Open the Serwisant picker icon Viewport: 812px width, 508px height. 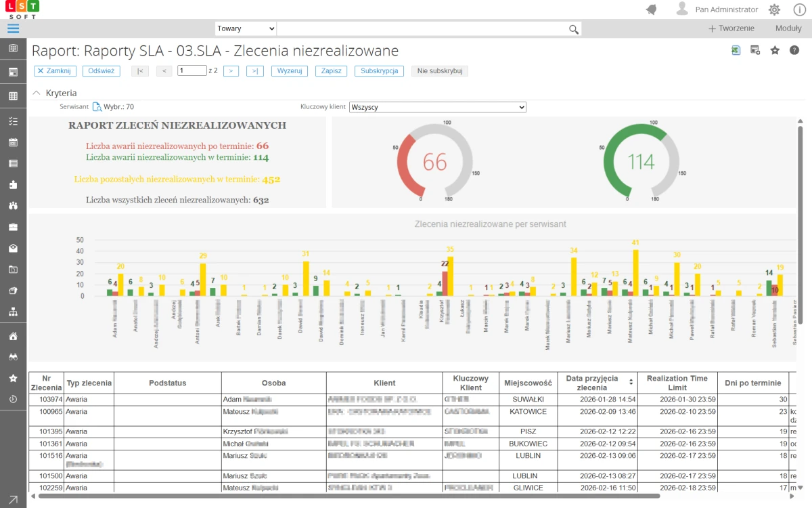97,106
